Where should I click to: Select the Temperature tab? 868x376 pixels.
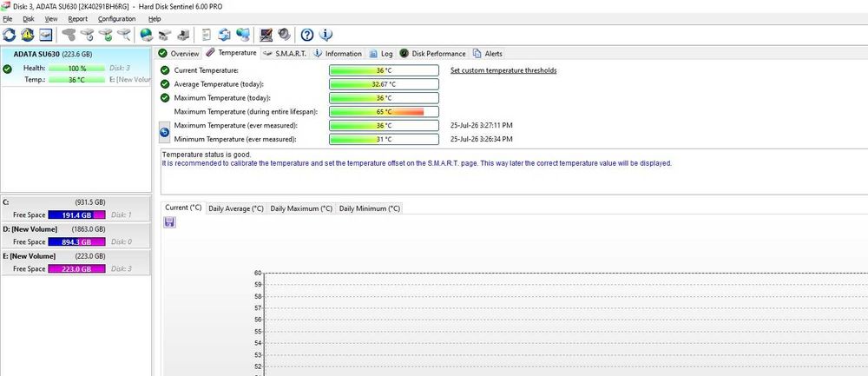point(231,53)
